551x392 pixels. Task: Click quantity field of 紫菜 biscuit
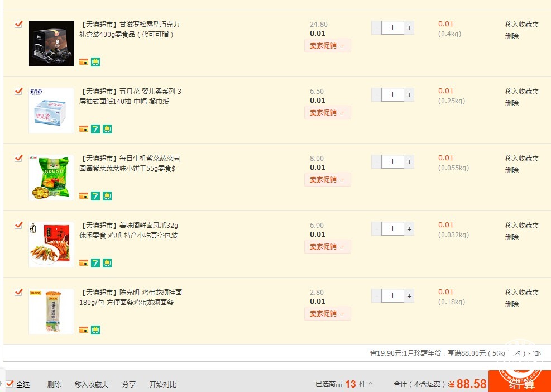(x=392, y=162)
